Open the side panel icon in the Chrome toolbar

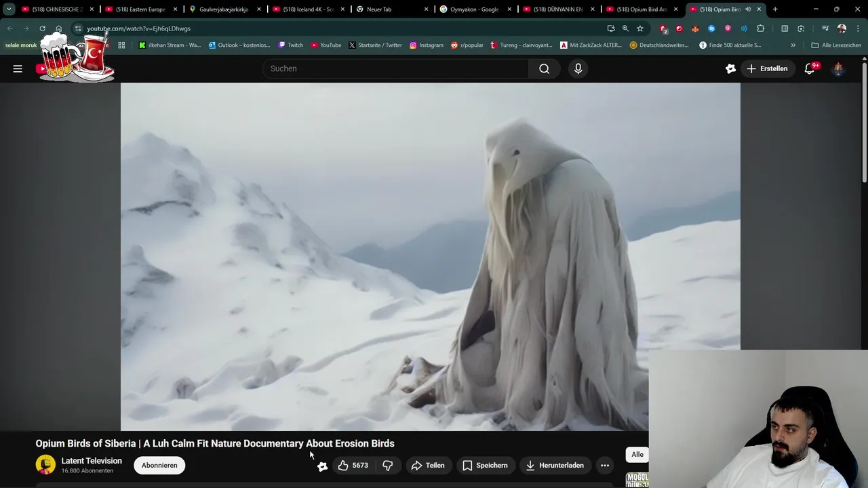click(785, 28)
